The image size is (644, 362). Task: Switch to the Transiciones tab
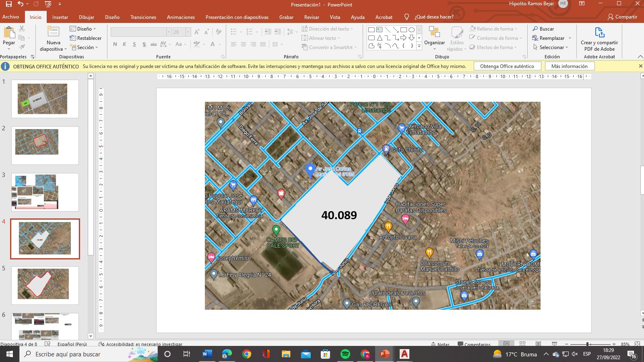click(x=143, y=17)
